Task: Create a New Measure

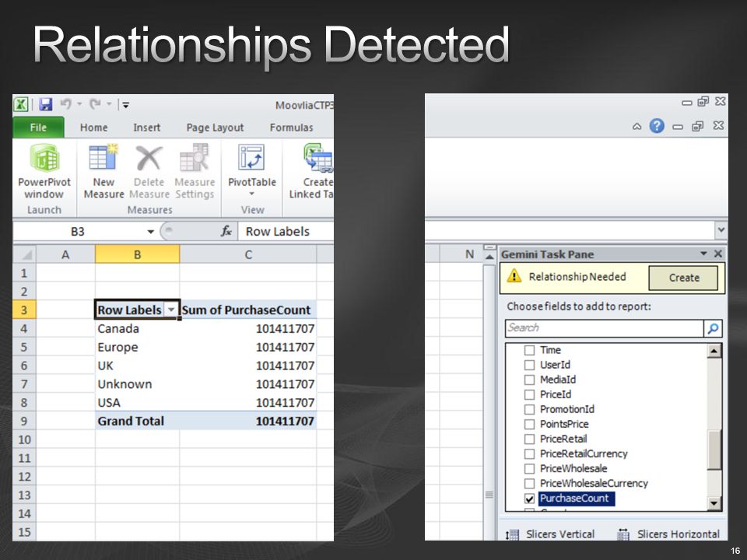Action: click(x=103, y=171)
